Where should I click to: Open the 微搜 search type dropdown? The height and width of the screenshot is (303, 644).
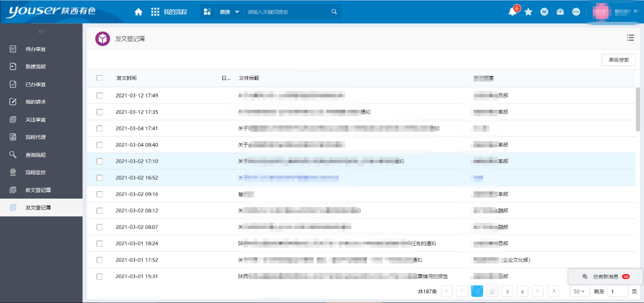pyautogui.click(x=229, y=12)
